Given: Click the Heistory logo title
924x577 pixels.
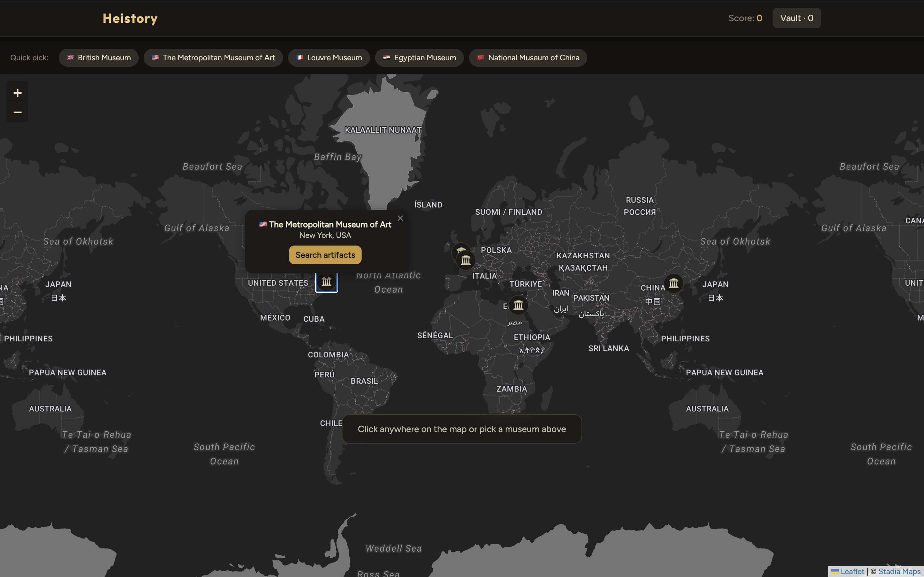Looking at the screenshot, I should [x=130, y=18].
